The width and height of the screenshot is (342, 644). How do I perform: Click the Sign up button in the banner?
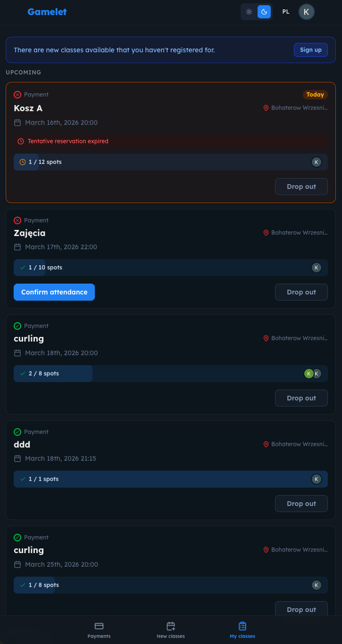(x=310, y=49)
